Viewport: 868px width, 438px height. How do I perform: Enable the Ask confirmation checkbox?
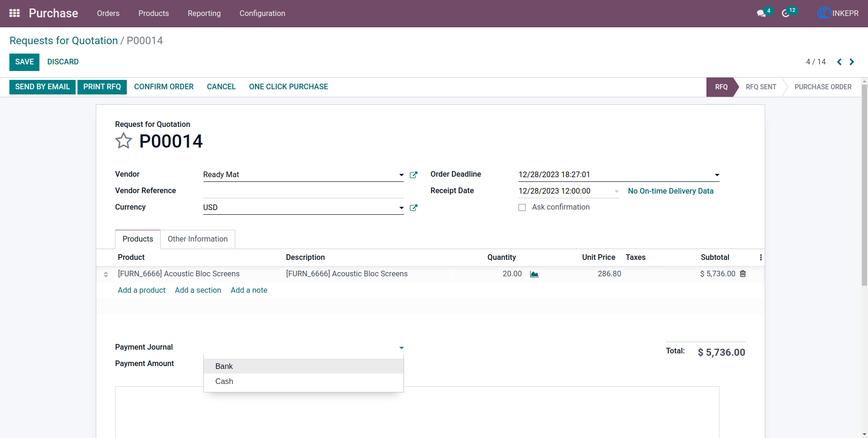(522, 207)
